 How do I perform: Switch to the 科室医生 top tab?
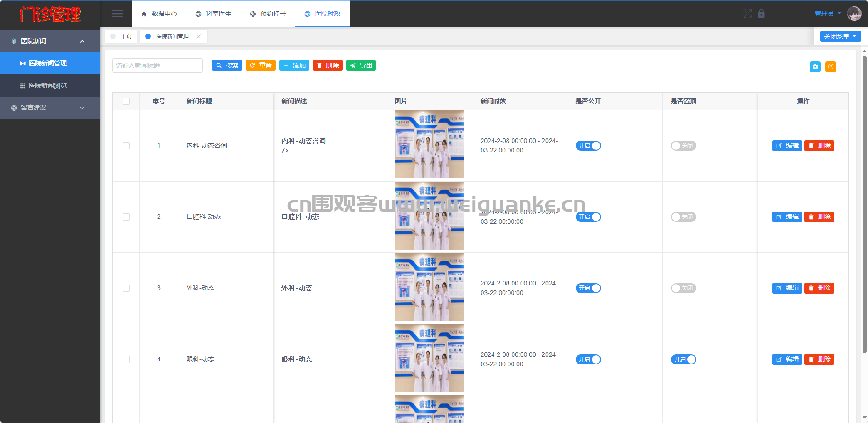coord(213,14)
